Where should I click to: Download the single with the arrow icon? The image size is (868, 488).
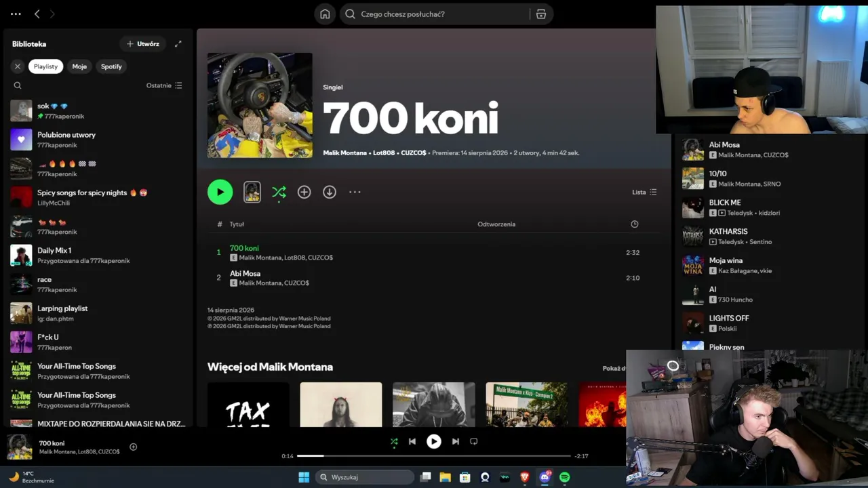click(330, 192)
